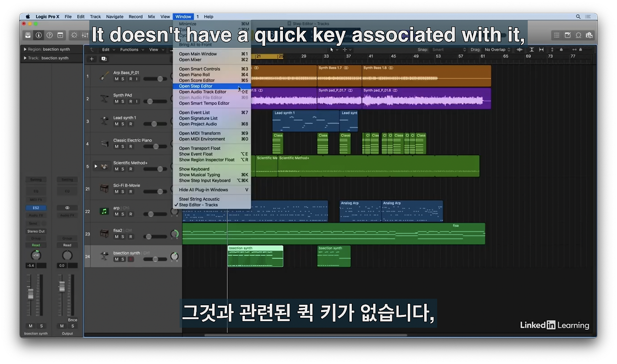The width and height of the screenshot is (617, 364).
Task: Select Open Mixer in Window menu
Action: pos(212,60)
